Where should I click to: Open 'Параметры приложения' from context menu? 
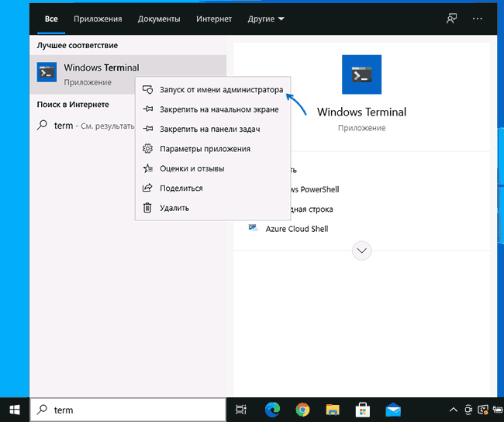pyautogui.click(x=212, y=149)
